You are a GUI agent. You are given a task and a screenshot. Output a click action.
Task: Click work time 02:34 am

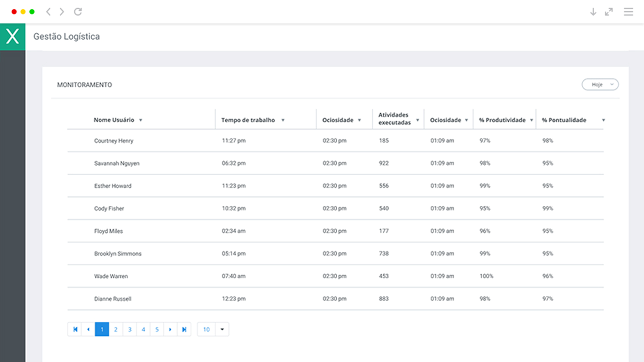click(233, 231)
